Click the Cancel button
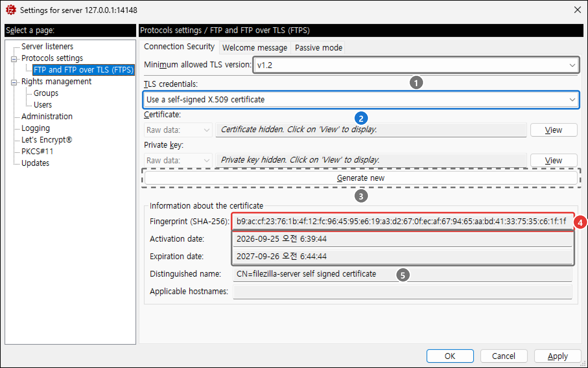Screen dimensions: 588x368 [504, 356]
